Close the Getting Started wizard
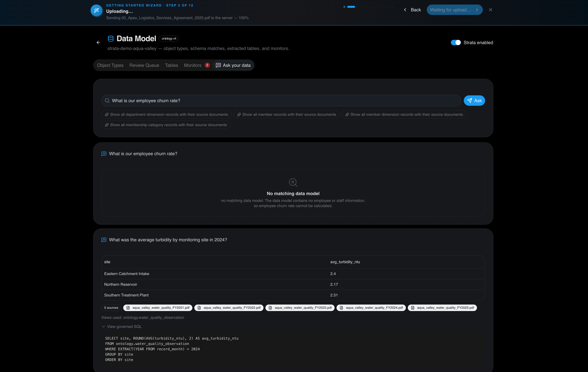This screenshot has height=372, width=588. (491, 10)
